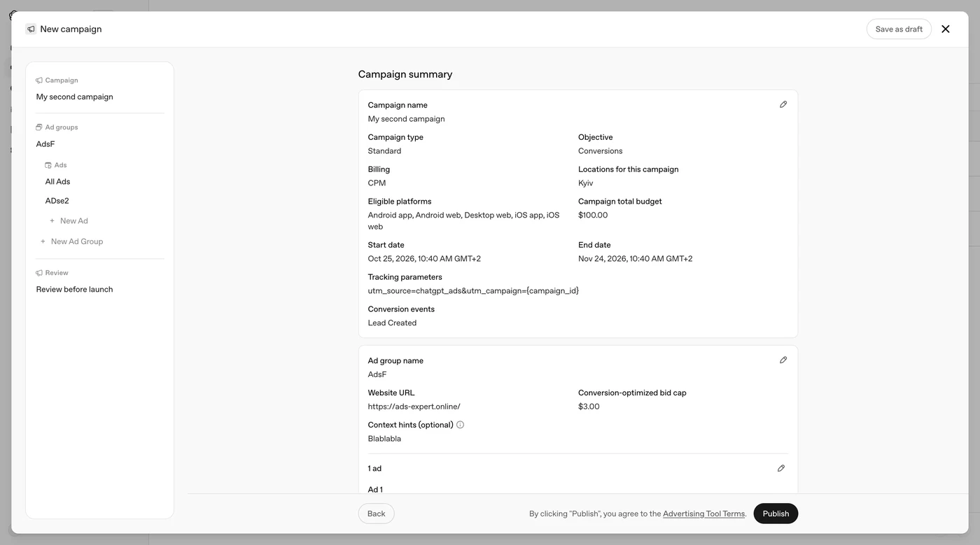The height and width of the screenshot is (545, 980).
Task: Click the info icon next to Context hints
Action: [460, 425]
